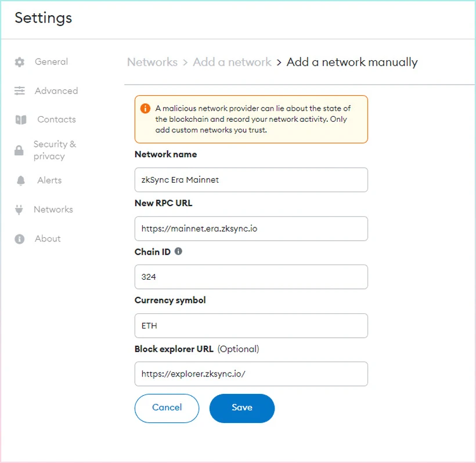Select the Currency symbol input
476x463 pixels.
pyautogui.click(x=251, y=325)
